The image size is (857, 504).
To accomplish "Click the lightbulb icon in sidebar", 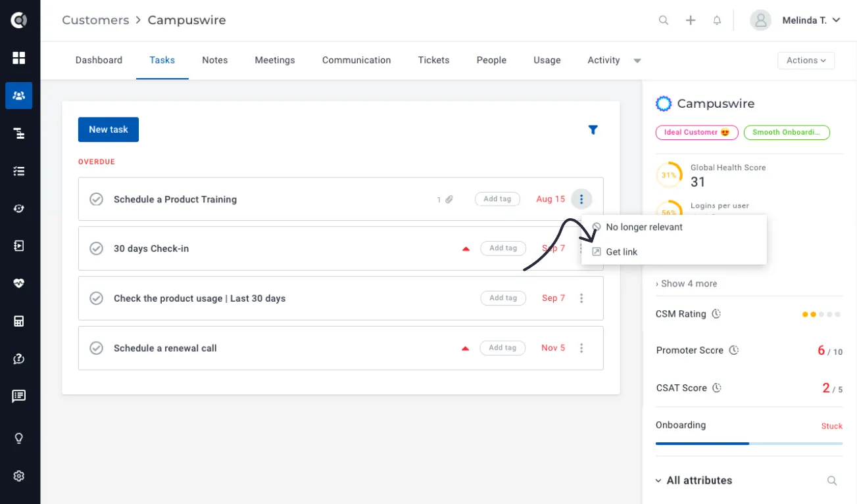I will (19, 438).
